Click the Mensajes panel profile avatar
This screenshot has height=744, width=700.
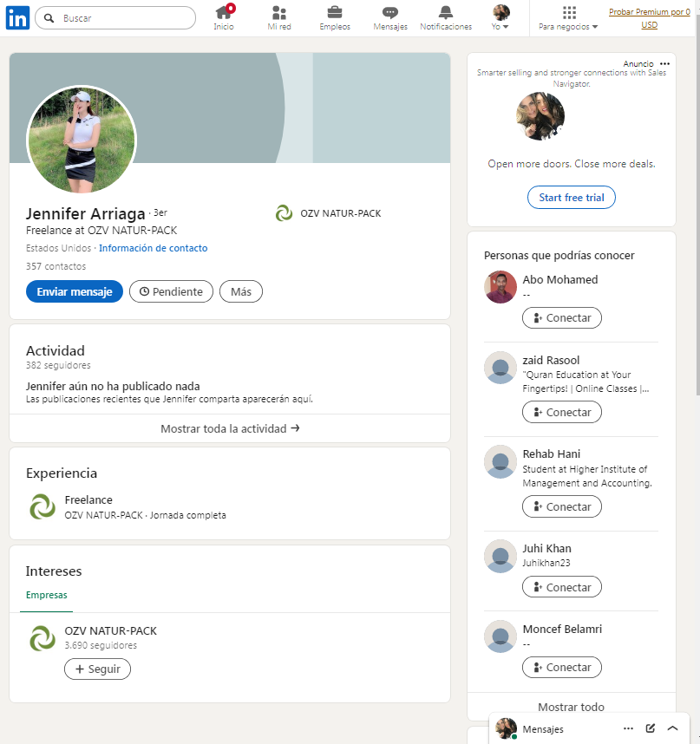point(506,728)
